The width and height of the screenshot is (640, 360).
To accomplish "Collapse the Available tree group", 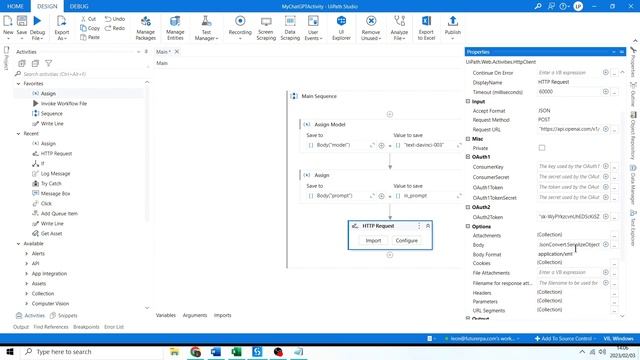I will point(18,244).
